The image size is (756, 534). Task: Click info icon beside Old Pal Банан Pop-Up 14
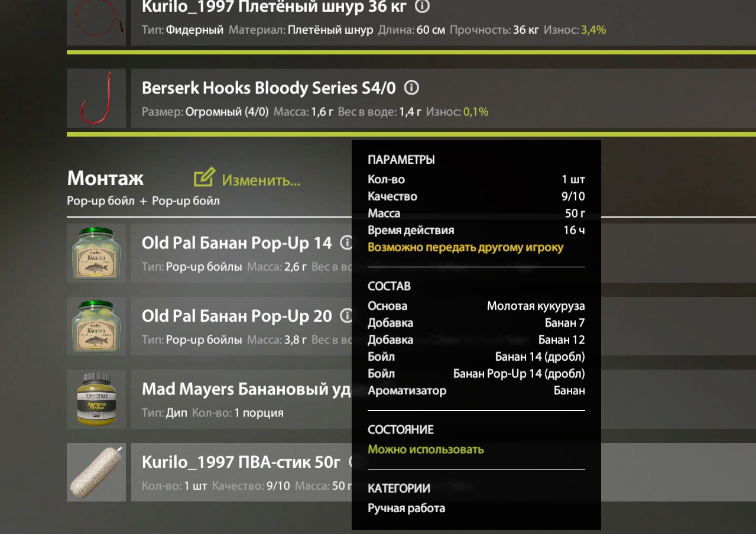click(x=346, y=242)
